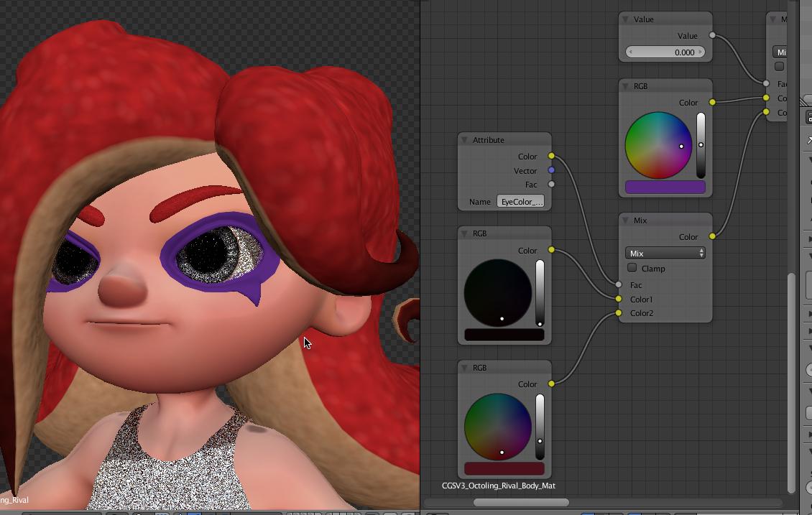Click dark red RGB node Color output socket
812x515 pixels.
[552, 384]
